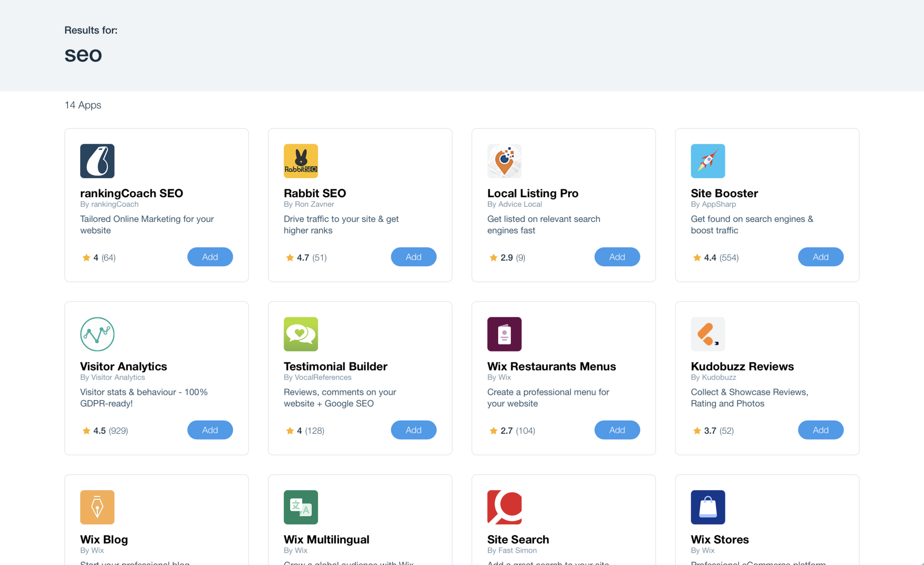Click the Visitor Analytics rating star

click(x=86, y=431)
